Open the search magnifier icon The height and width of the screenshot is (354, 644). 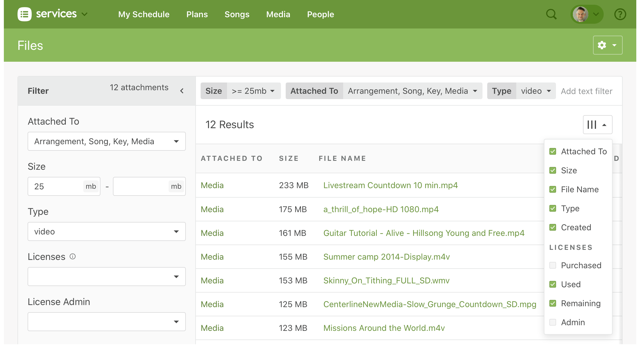pos(551,14)
